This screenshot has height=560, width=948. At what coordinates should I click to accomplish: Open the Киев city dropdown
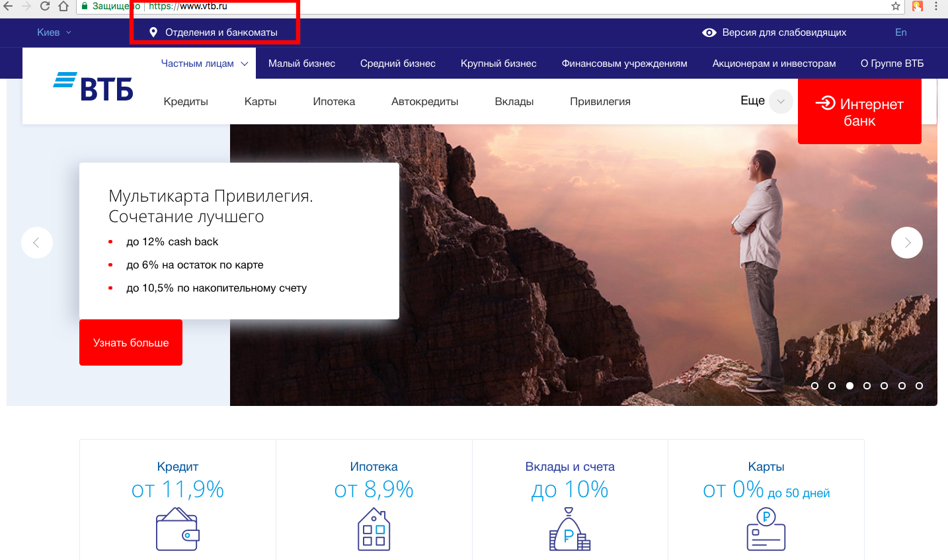(x=54, y=32)
